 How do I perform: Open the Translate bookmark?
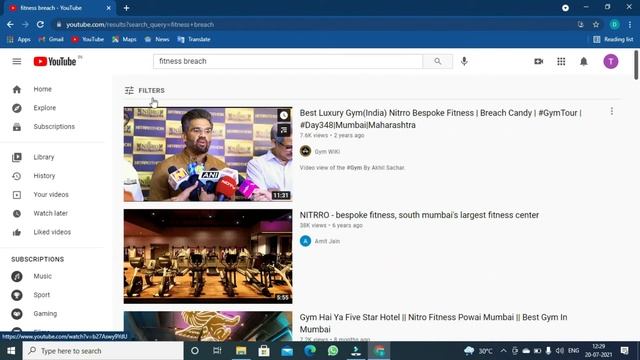tap(194, 39)
